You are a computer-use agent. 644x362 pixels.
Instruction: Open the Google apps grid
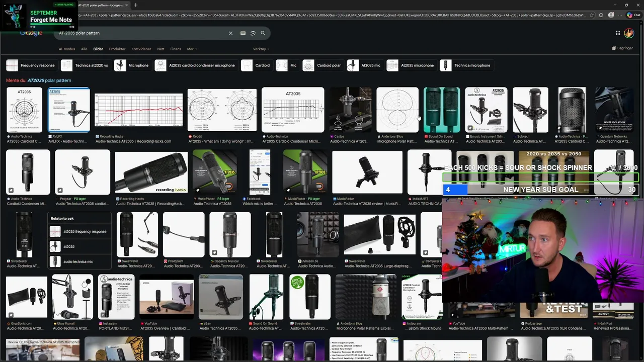(x=618, y=33)
